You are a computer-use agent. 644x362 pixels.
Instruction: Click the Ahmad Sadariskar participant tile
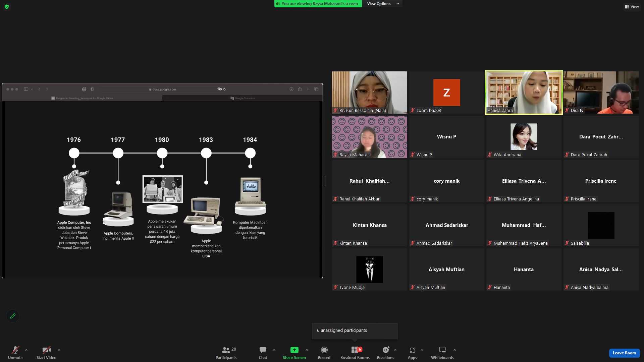[447, 225]
